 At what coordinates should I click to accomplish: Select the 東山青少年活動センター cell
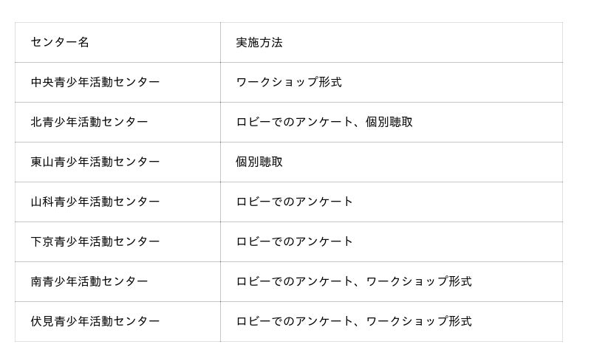coord(95,162)
